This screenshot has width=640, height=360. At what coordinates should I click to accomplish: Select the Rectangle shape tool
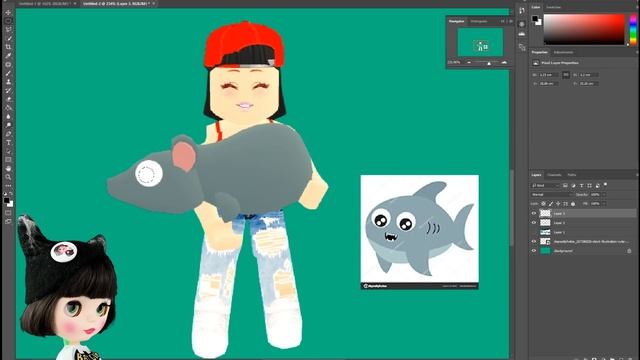coord(8,160)
